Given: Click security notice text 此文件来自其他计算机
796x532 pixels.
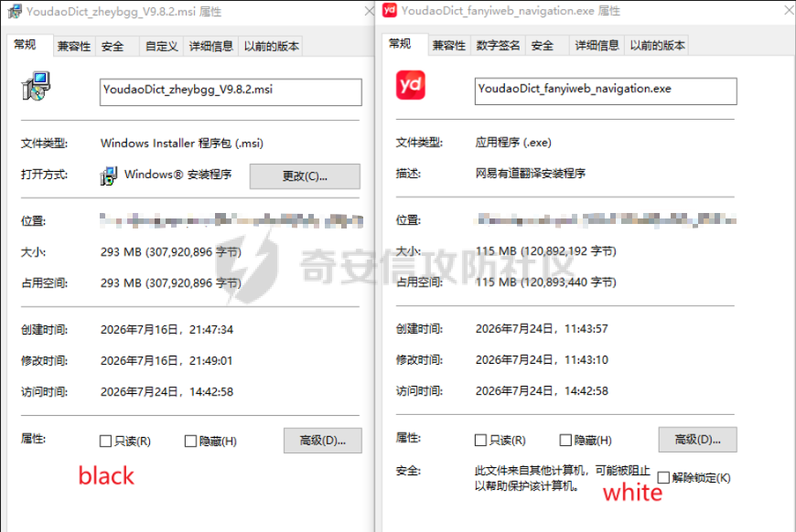Looking at the screenshot, I should (563, 478).
